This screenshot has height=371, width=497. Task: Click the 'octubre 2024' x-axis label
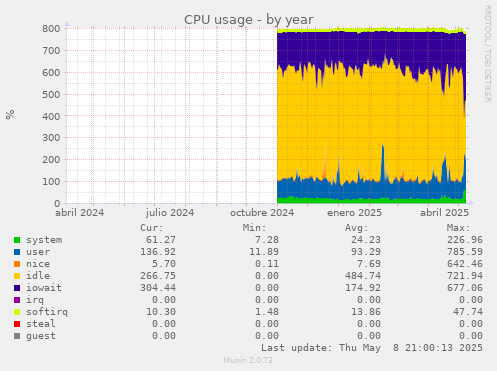click(262, 213)
